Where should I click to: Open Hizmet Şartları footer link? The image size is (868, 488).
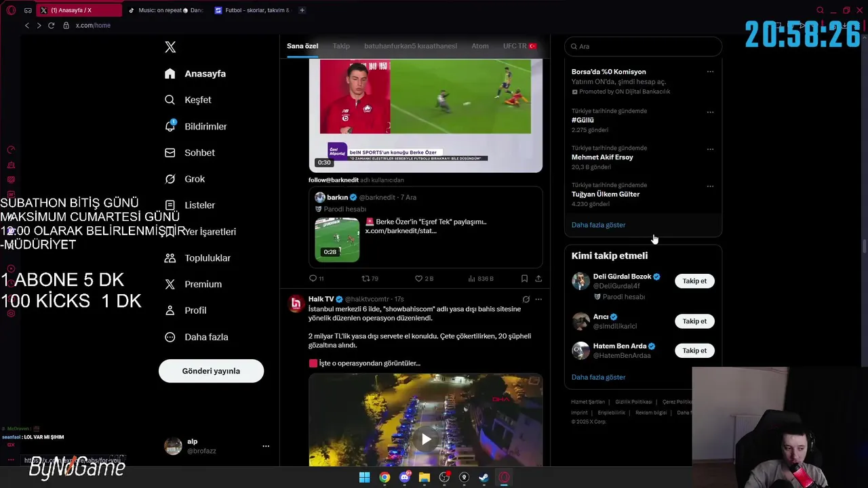(x=587, y=402)
